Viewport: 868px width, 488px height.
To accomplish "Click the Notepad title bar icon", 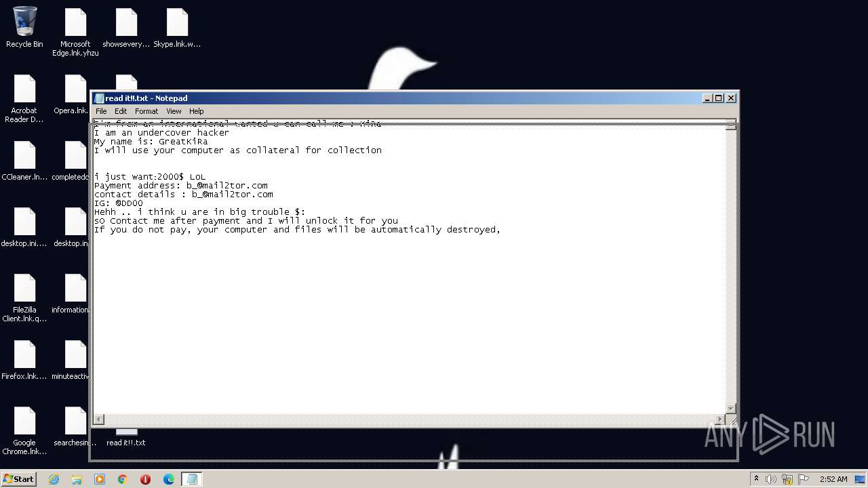I will click(x=99, y=98).
